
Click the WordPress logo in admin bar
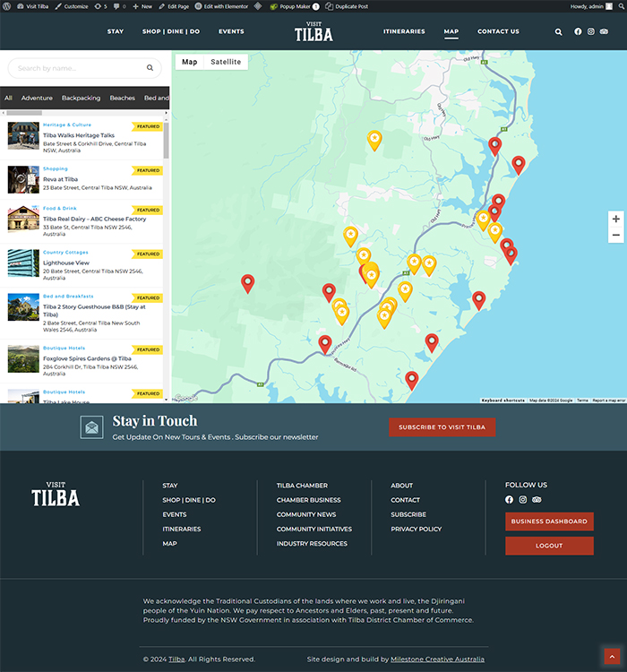pos(8,6)
